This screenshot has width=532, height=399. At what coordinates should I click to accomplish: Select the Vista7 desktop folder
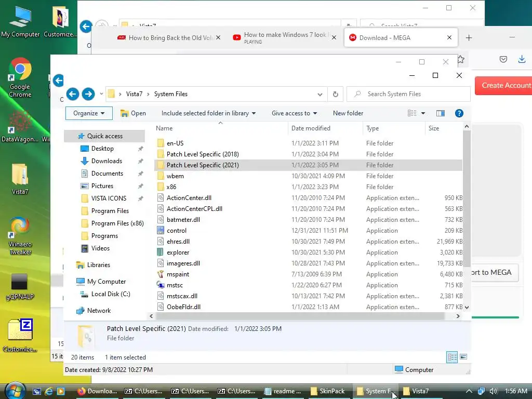click(20, 179)
